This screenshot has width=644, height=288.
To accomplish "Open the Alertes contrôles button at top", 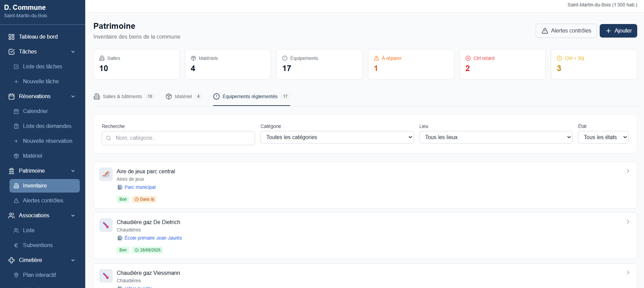I will click(x=566, y=31).
